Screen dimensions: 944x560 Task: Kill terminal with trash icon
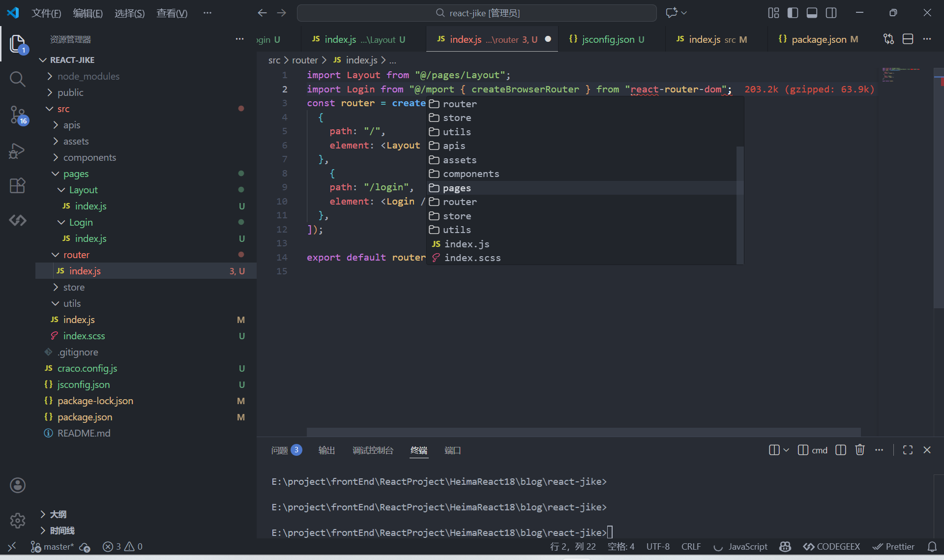[x=859, y=450]
